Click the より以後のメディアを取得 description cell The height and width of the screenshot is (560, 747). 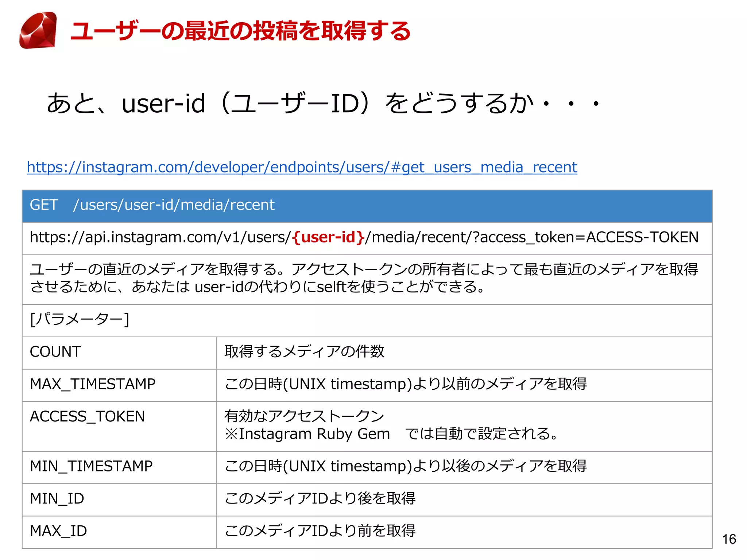coord(464,467)
